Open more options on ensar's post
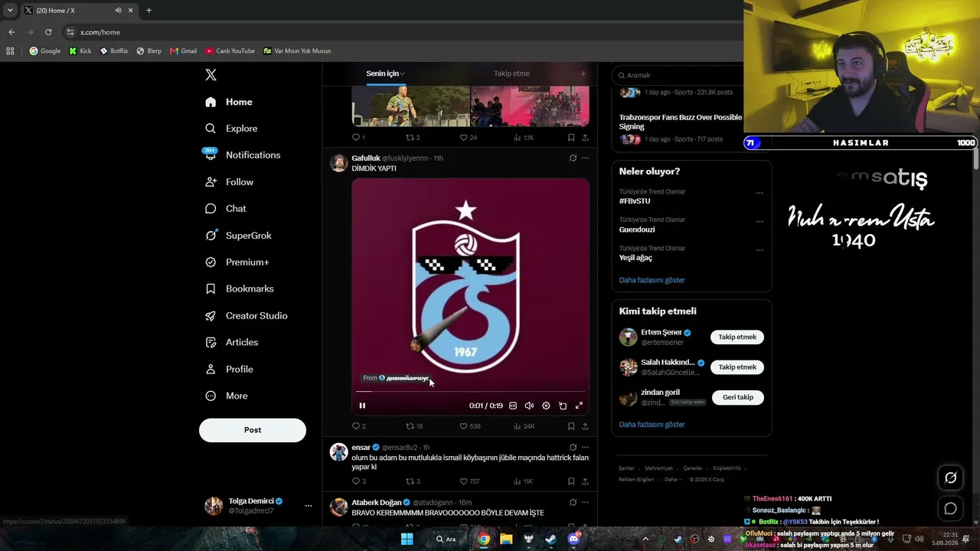 pyautogui.click(x=585, y=447)
